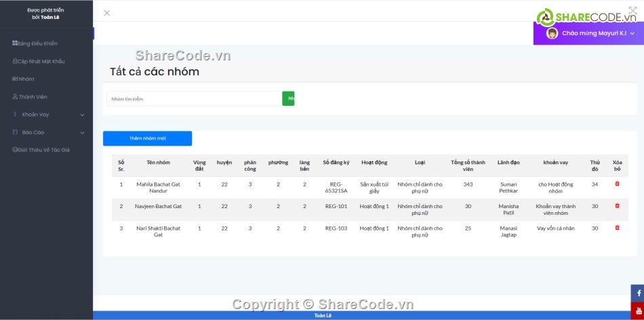Click the Thêm nhóm mới button
Viewport: 644px width, 320px height.
pyautogui.click(x=147, y=138)
